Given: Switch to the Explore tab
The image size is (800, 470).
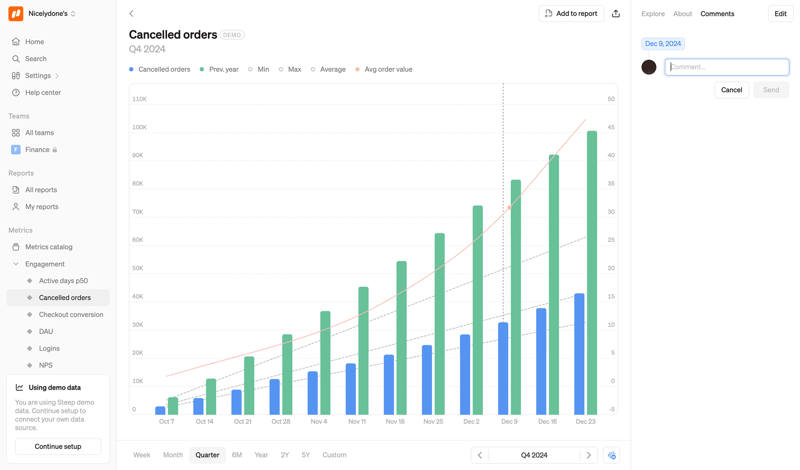Looking at the screenshot, I should click(653, 14).
